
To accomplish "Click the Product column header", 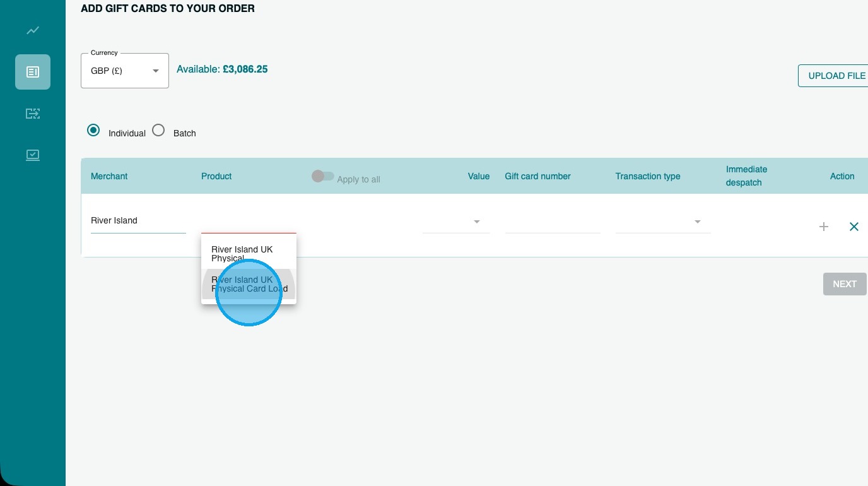I will pos(216,176).
